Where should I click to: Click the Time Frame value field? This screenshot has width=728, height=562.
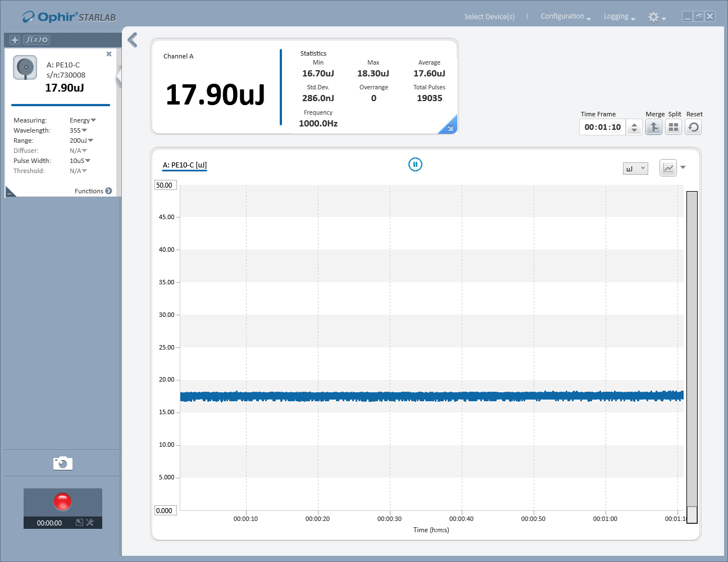602,127
